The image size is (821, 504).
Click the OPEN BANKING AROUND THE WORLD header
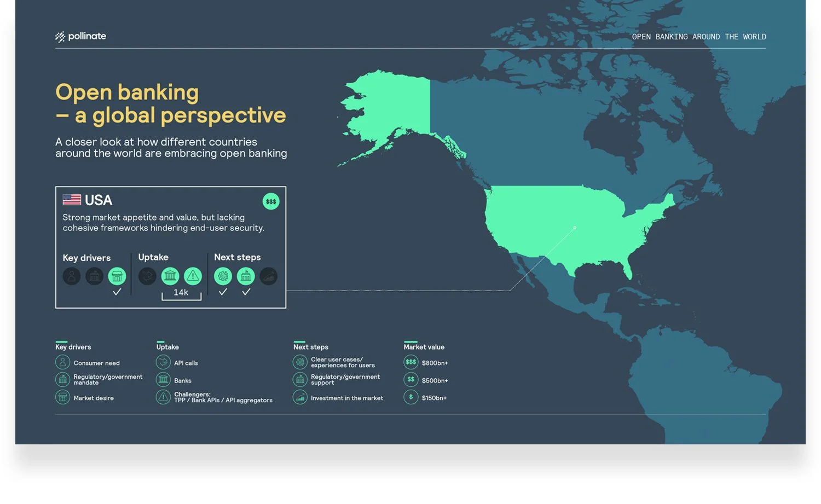point(699,37)
